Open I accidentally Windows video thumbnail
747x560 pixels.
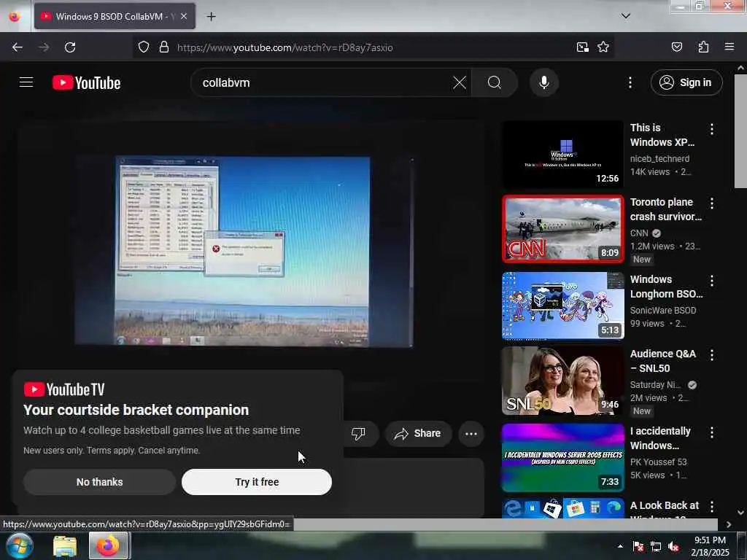point(562,458)
